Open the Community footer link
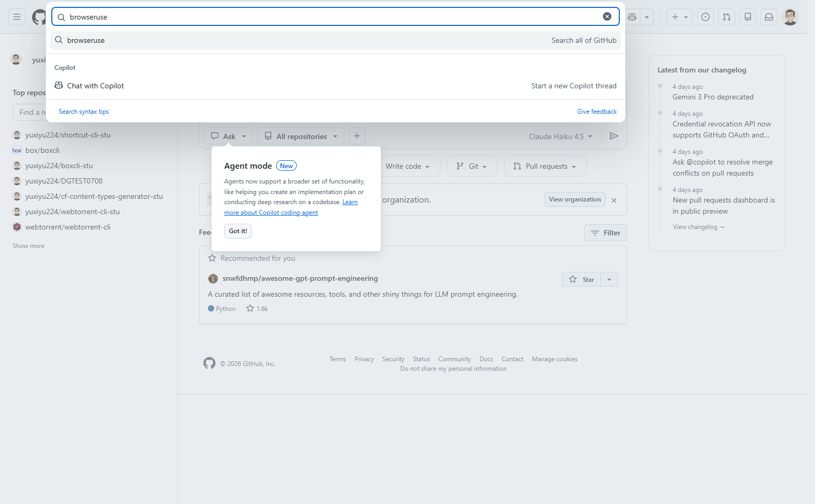815x504 pixels. coord(455,359)
